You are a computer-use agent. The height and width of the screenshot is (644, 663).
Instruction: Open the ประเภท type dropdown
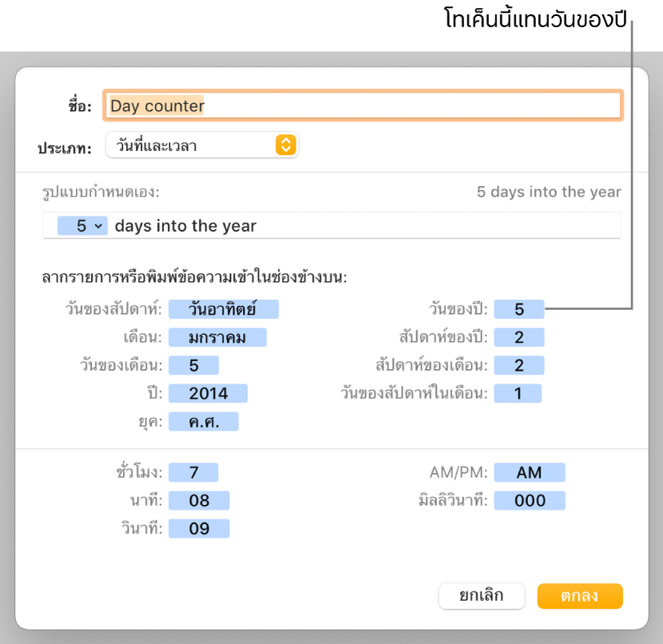202,145
